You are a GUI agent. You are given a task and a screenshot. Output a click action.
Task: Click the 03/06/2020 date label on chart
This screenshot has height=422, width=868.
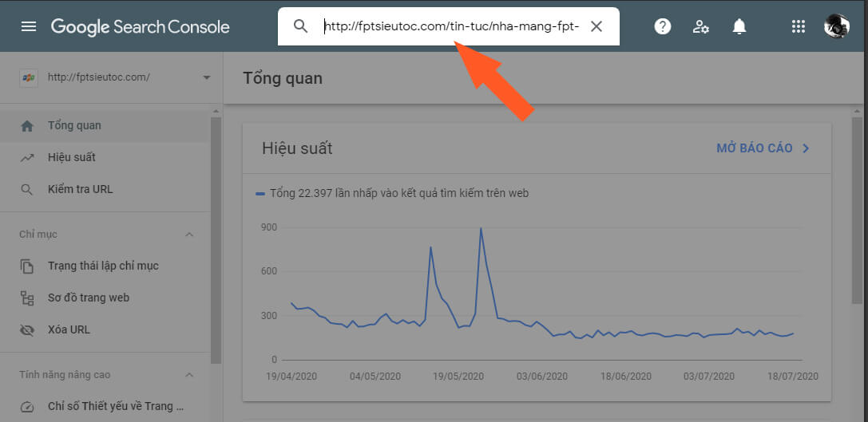click(542, 377)
